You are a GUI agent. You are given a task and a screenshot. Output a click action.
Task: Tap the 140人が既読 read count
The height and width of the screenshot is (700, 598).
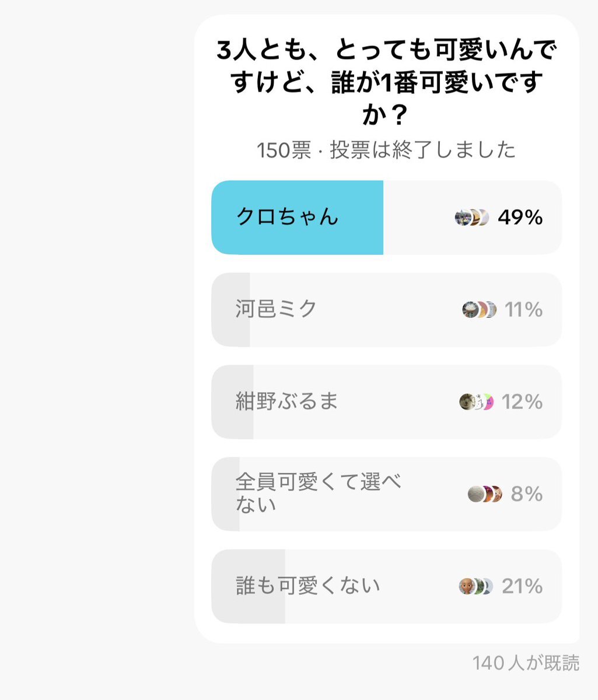click(526, 663)
